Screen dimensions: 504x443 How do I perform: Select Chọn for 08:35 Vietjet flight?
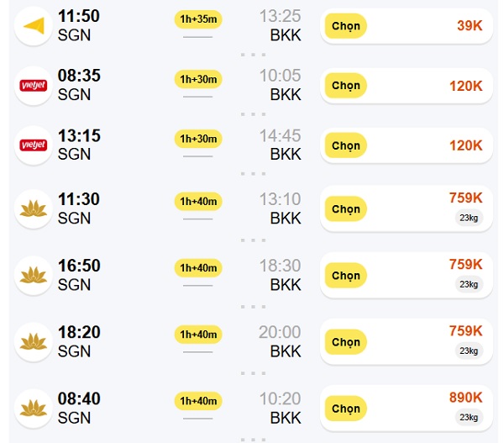(346, 86)
